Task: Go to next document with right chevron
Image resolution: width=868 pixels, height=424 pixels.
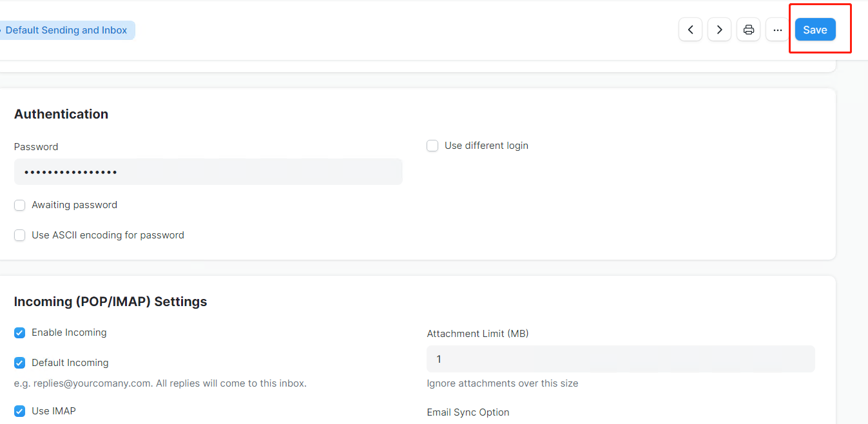Action: pos(719,30)
